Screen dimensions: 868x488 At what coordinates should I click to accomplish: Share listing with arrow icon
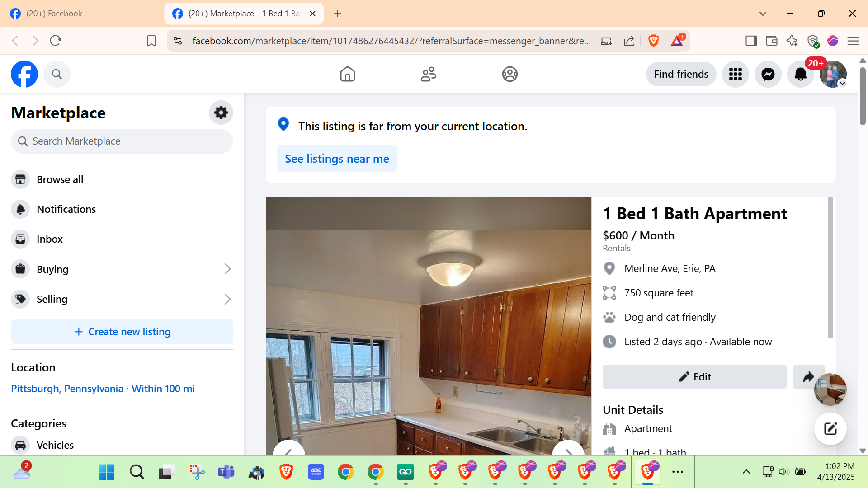tap(808, 377)
